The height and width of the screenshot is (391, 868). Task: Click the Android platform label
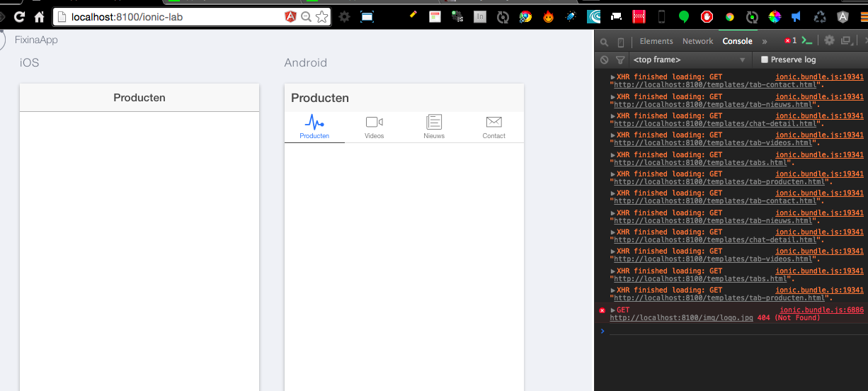306,63
